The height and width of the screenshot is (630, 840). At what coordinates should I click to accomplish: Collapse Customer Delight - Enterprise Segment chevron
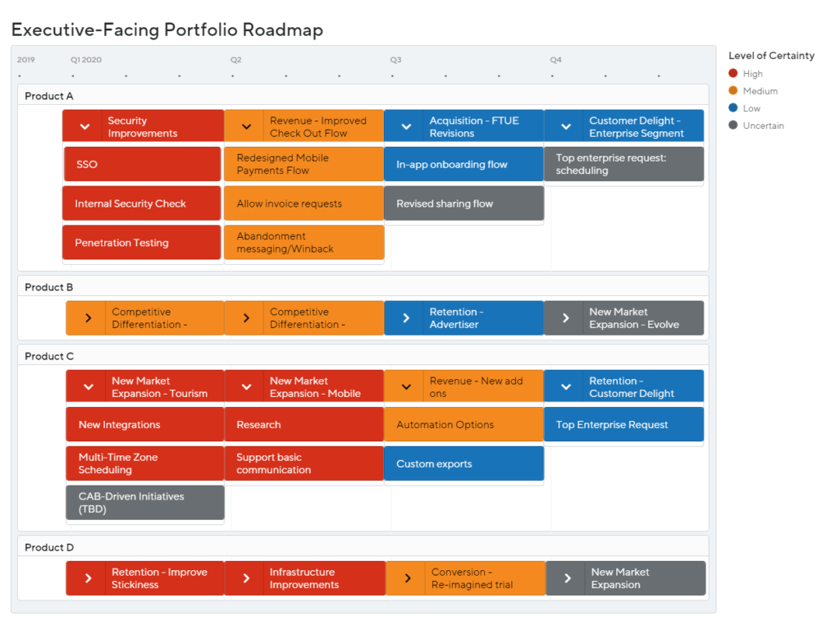[x=566, y=127]
